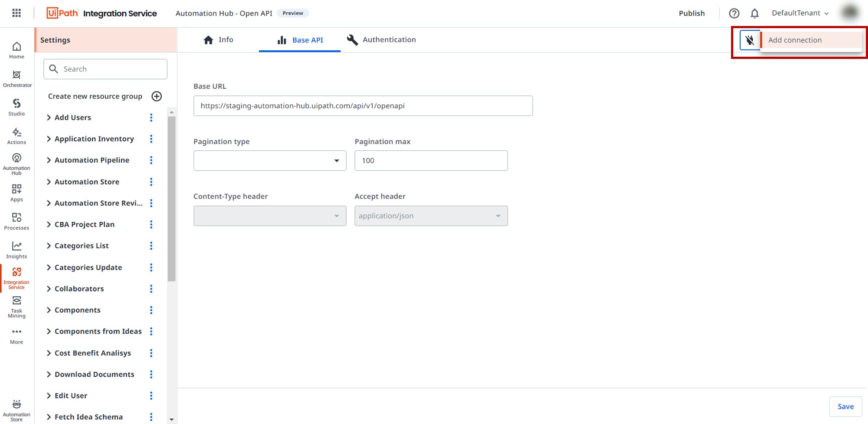Open Studio from the sidebar
The image size is (868, 424).
click(16, 107)
